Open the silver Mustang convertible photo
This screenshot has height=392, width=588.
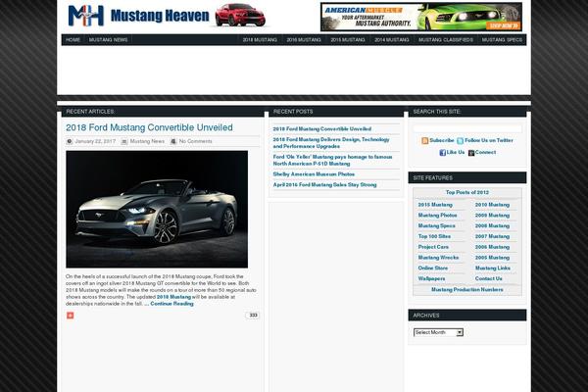click(157, 210)
